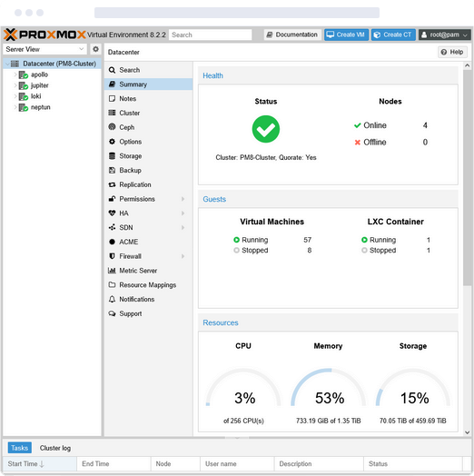Expand the Permissions submenu arrow
The width and height of the screenshot is (474, 476).
[x=183, y=199]
